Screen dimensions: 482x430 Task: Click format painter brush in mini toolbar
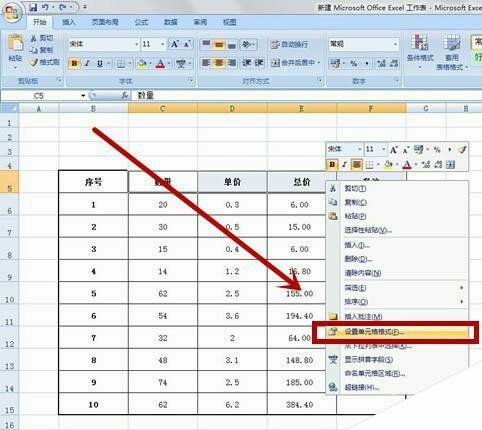[x=461, y=150]
